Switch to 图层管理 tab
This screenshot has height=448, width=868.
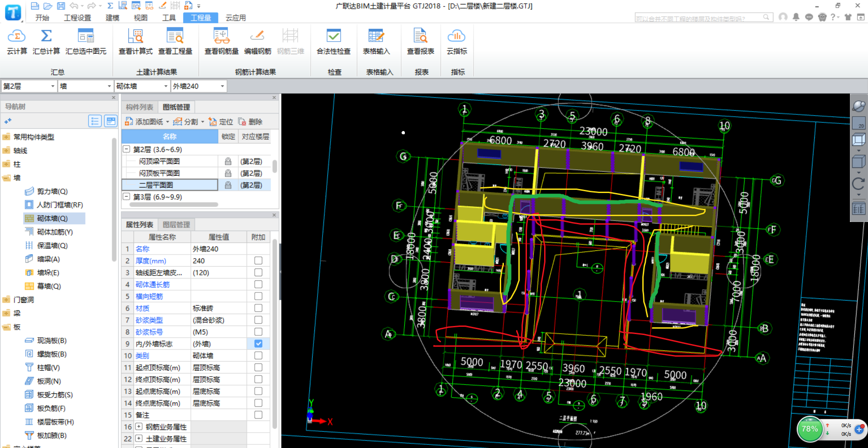click(176, 225)
